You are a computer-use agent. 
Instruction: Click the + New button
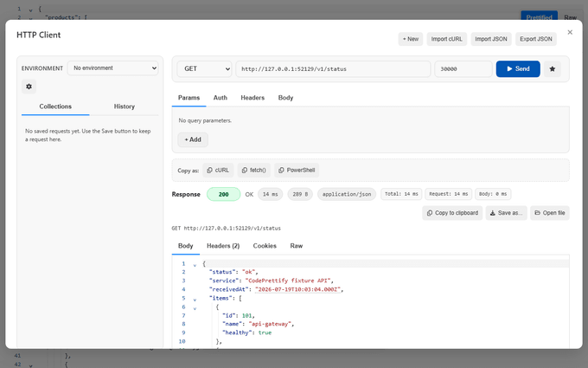[x=411, y=39]
